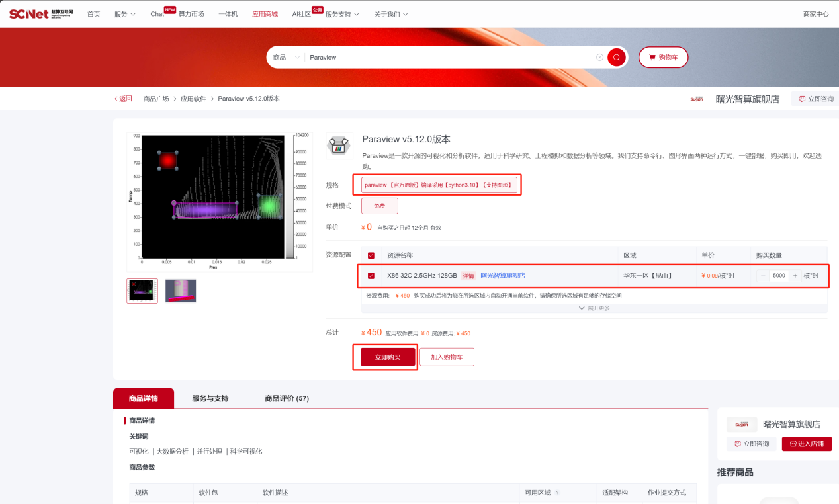This screenshot has width=839, height=504.
Task: Click the 加入购物车 button
Action: pyautogui.click(x=447, y=357)
